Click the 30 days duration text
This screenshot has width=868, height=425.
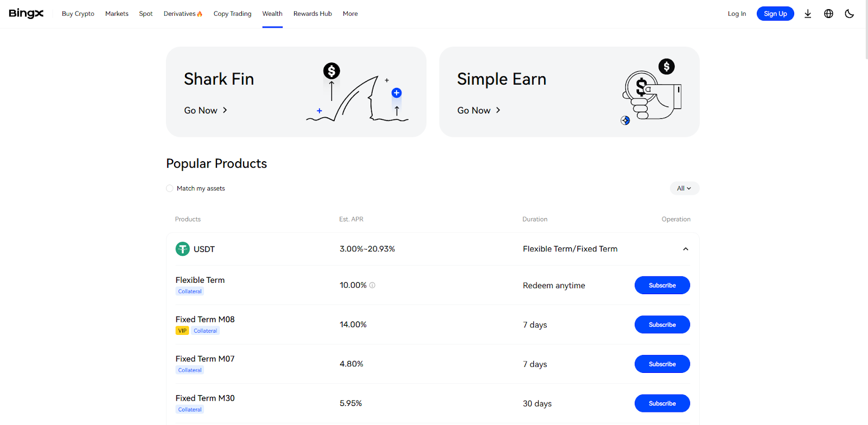point(537,404)
